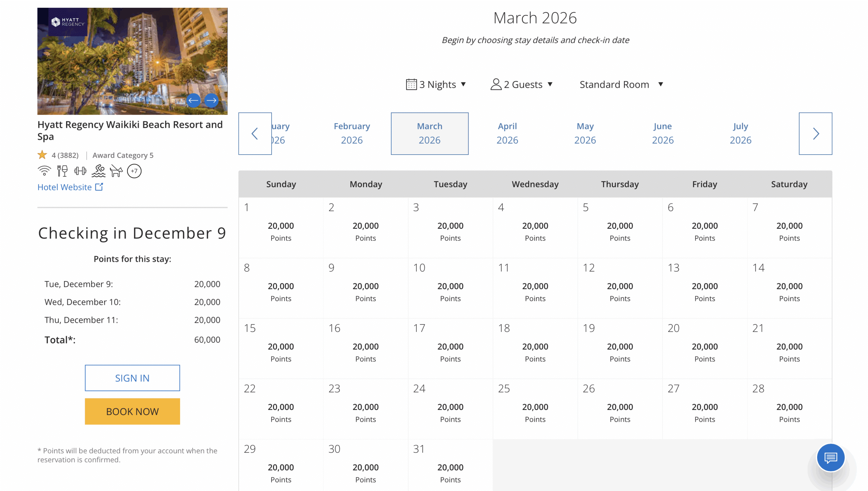The height and width of the screenshot is (491, 868).
Task: Switch to July 2026 tab
Action: (x=741, y=133)
